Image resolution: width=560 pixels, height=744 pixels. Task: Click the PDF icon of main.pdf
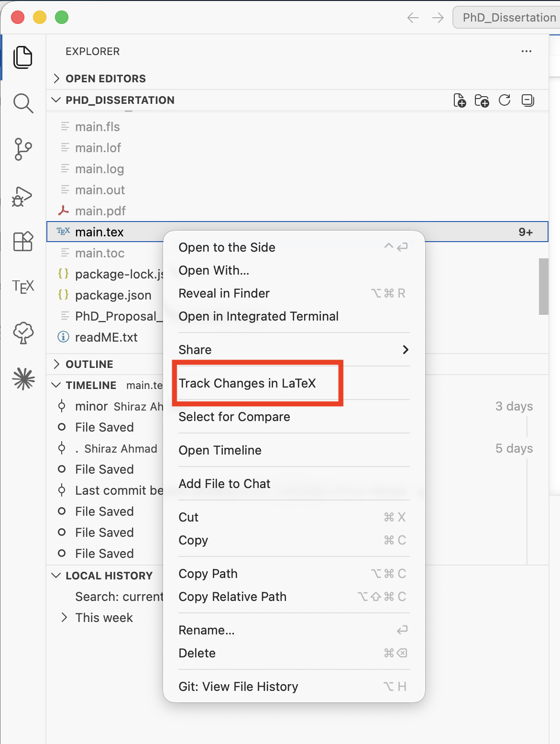63,211
